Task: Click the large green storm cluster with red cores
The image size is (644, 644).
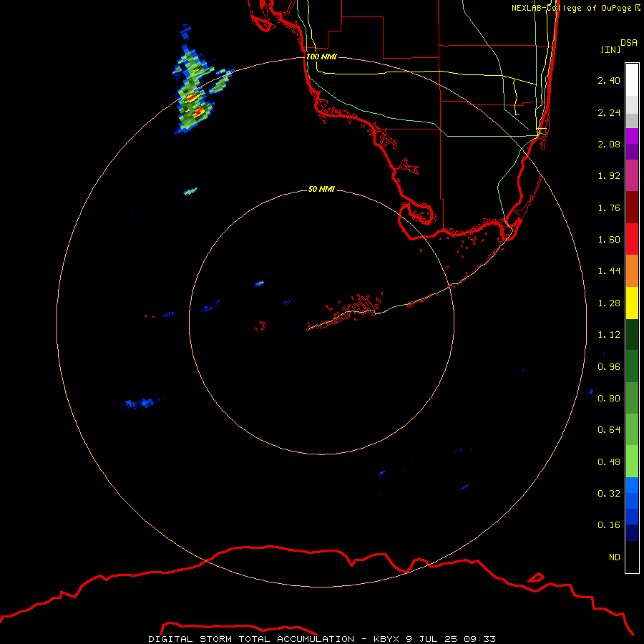Action: [x=195, y=90]
